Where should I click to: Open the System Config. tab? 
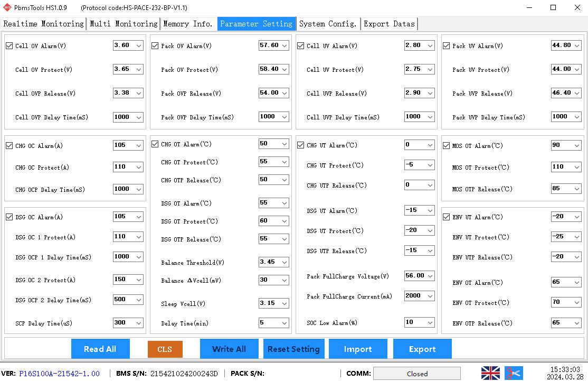328,24
